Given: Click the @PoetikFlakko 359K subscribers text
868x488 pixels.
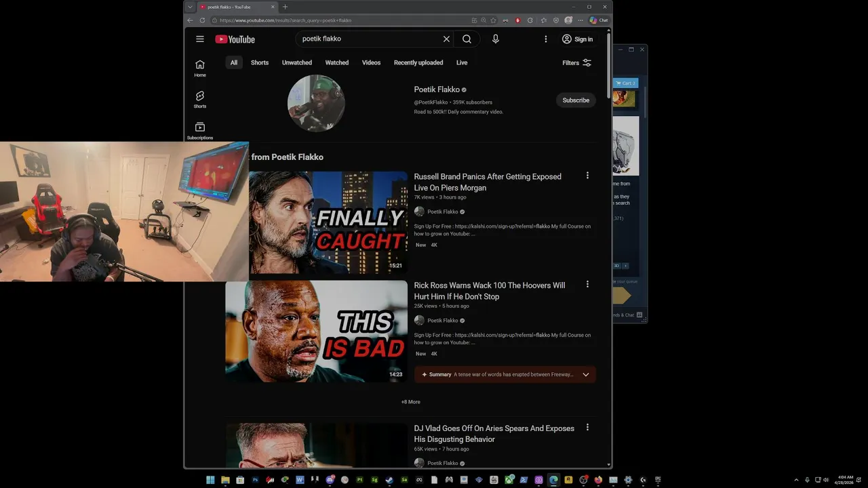Looking at the screenshot, I should pos(453,102).
